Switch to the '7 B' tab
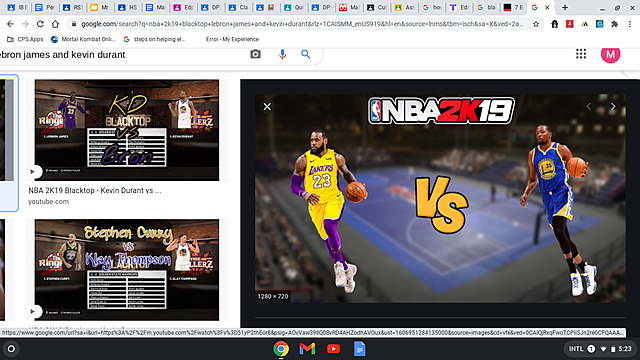The width and height of the screenshot is (640, 360). [x=513, y=7]
